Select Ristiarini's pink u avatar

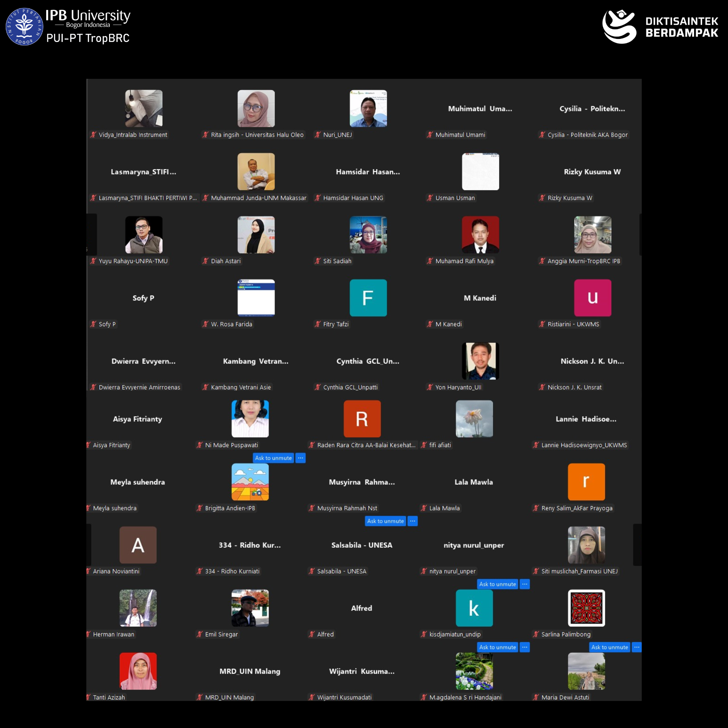point(592,298)
